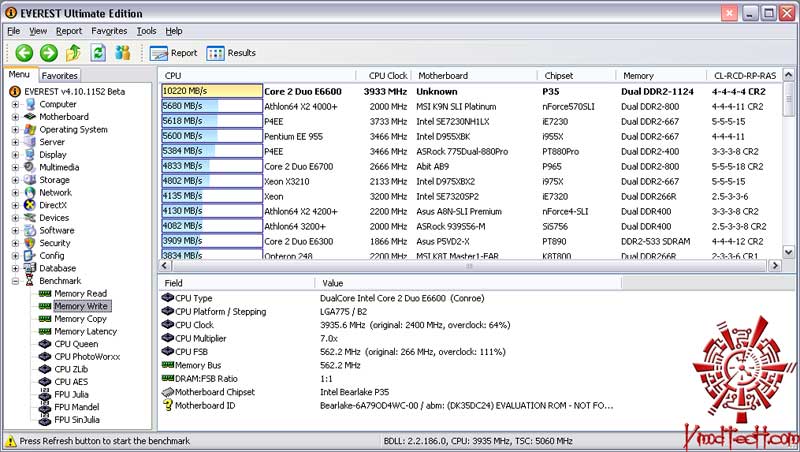Screen dimensions: 800x452
Task: Sort by the CL-RCD-RP-RAS column header
Action: (x=744, y=76)
